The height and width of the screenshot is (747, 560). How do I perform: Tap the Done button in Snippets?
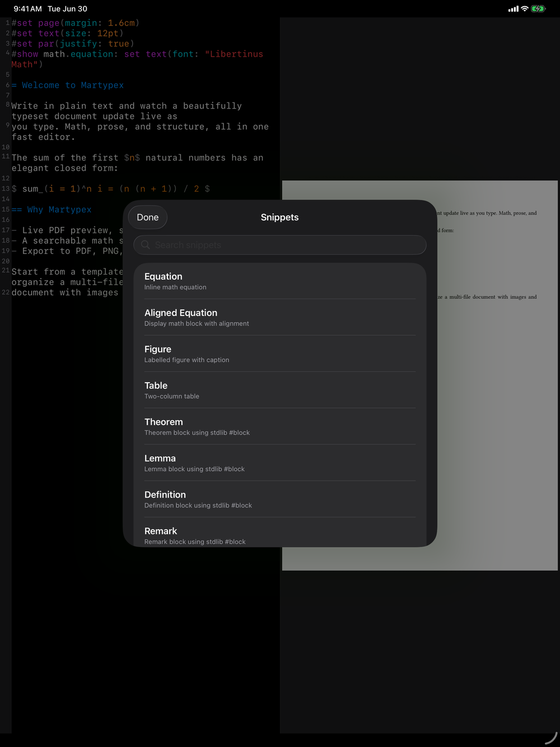pyautogui.click(x=148, y=217)
